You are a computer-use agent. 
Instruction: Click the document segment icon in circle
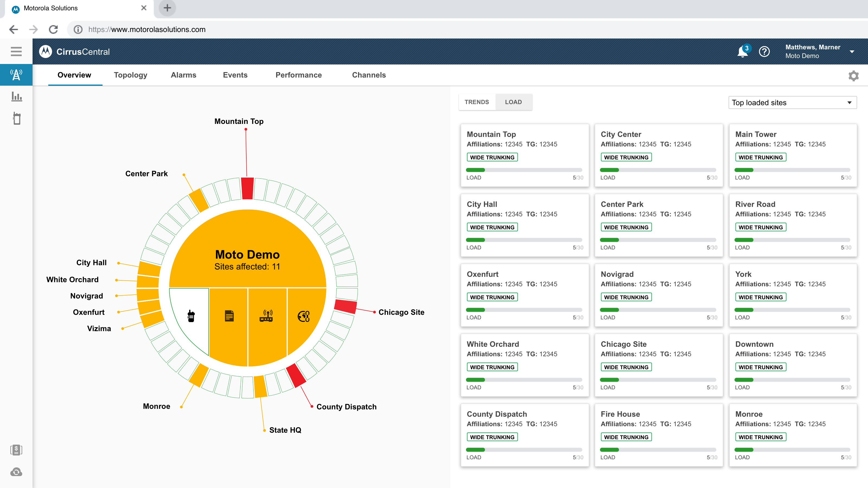point(229,316)
